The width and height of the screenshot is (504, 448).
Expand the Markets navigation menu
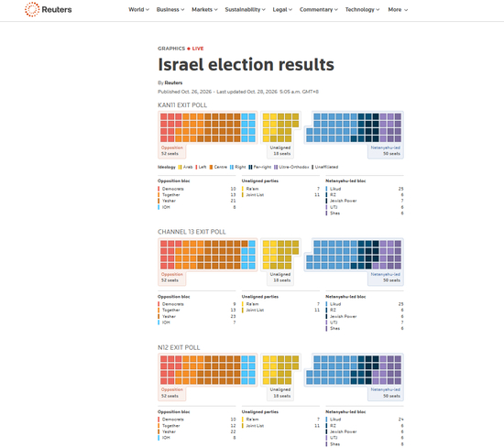204,10
